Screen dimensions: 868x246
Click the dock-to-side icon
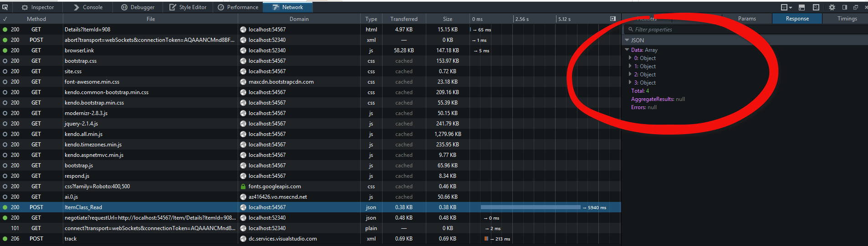pos(844,7)
